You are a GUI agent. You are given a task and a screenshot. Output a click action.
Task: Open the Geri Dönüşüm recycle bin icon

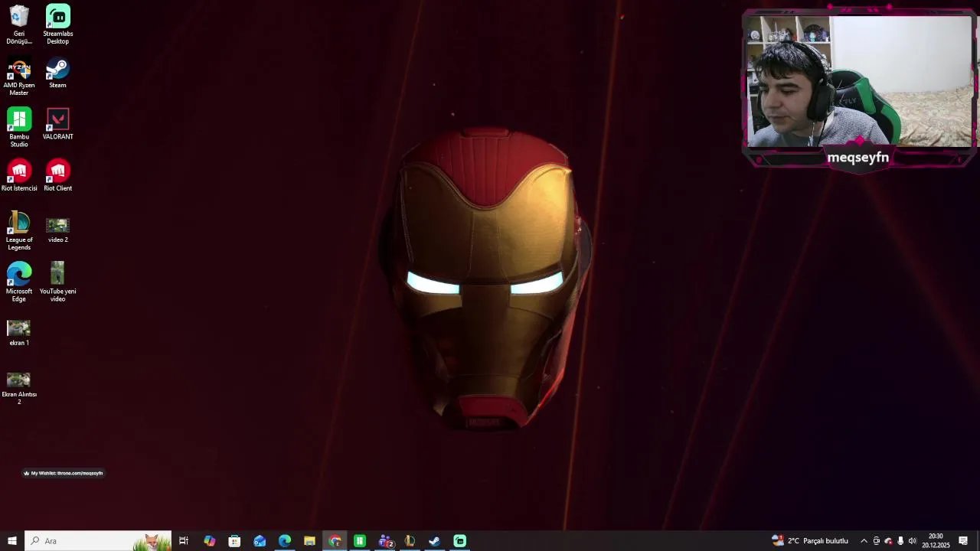[x=19, y=24]
